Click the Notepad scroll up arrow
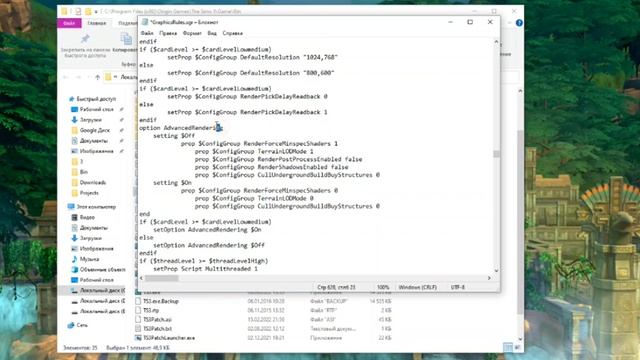Image resolution: width=640 pixels, height=360 pixels. pyautogui.click(x=496, y=42)
